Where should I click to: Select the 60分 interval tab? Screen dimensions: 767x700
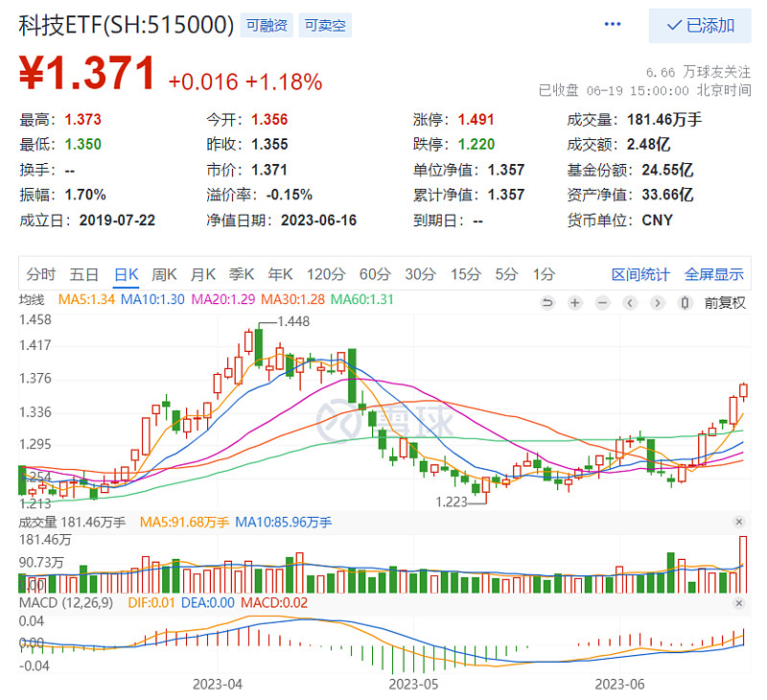(374, 273)
